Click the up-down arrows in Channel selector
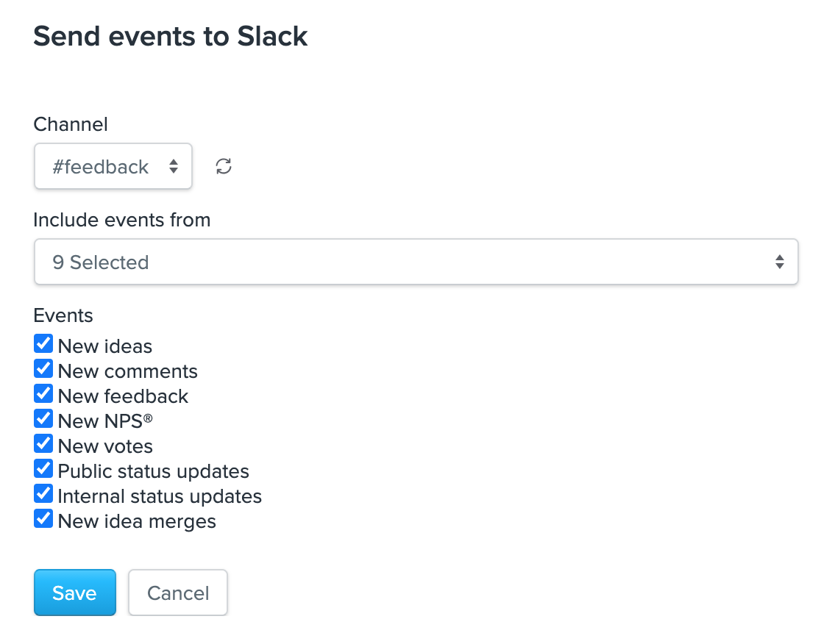The image size is (821, 644). pos(174,166)
